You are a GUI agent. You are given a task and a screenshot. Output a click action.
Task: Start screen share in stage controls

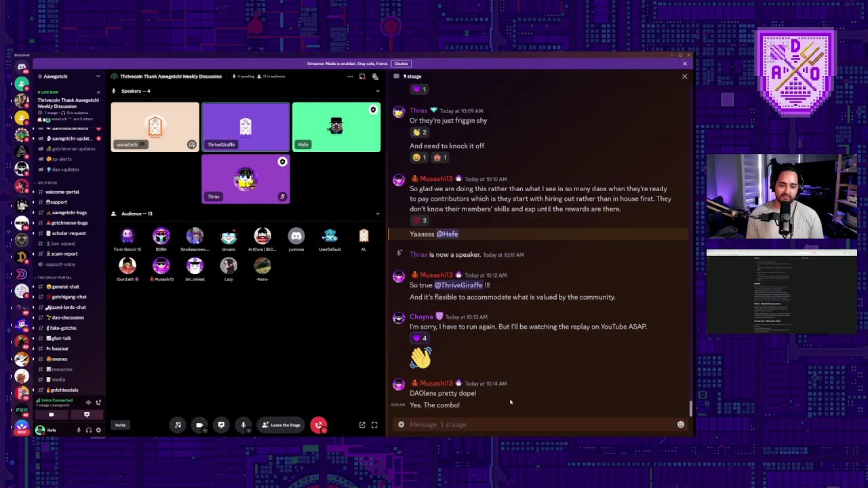point(221,425)
